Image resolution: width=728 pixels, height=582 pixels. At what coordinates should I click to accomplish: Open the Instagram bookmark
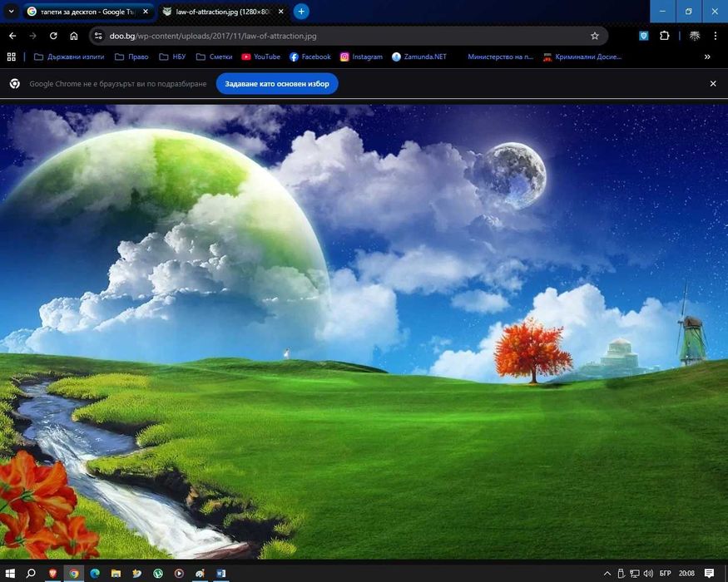pyautogui.click(x=361, y=57)
